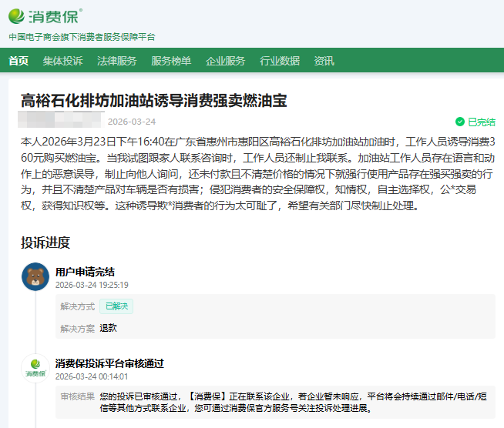Click the 消费保 brand name text
The width and height of the screenshot is (504, 428).
pos(55,16)
